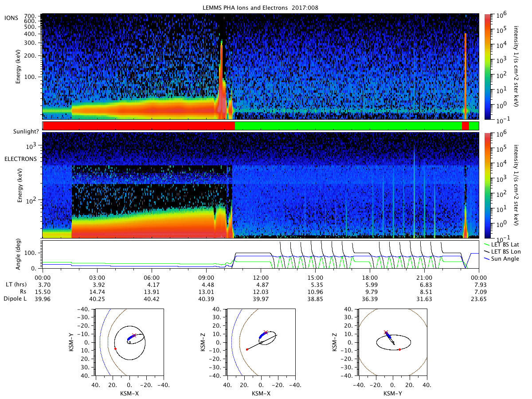Click the red dot in KSM-X/KSM-Y orbit plot

115,349
